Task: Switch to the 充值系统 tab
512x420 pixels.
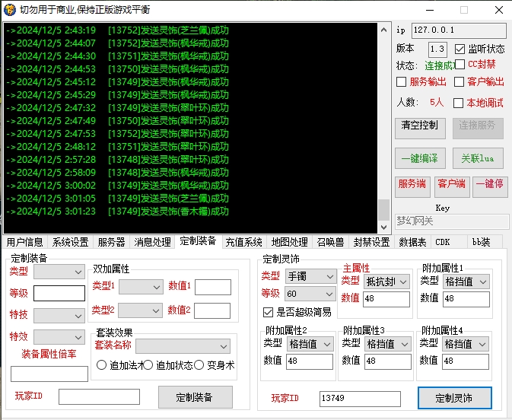Action: click(x=244, y=242)
